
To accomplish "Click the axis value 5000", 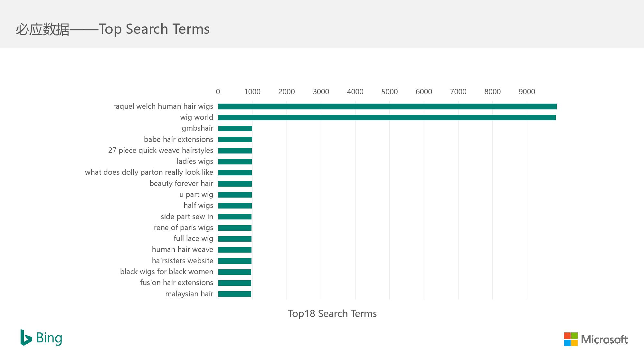I will [390, 92].
